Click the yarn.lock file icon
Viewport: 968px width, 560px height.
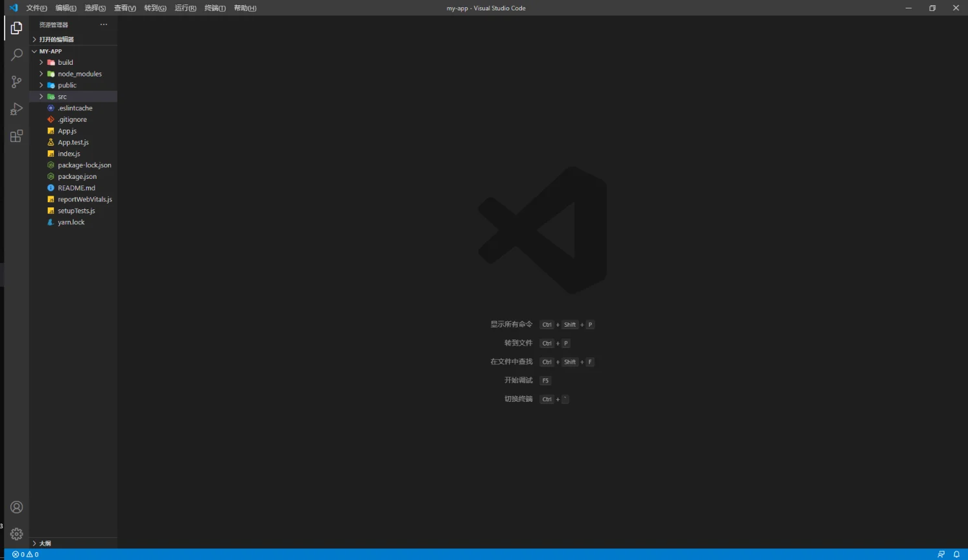(x=51, y=222)
